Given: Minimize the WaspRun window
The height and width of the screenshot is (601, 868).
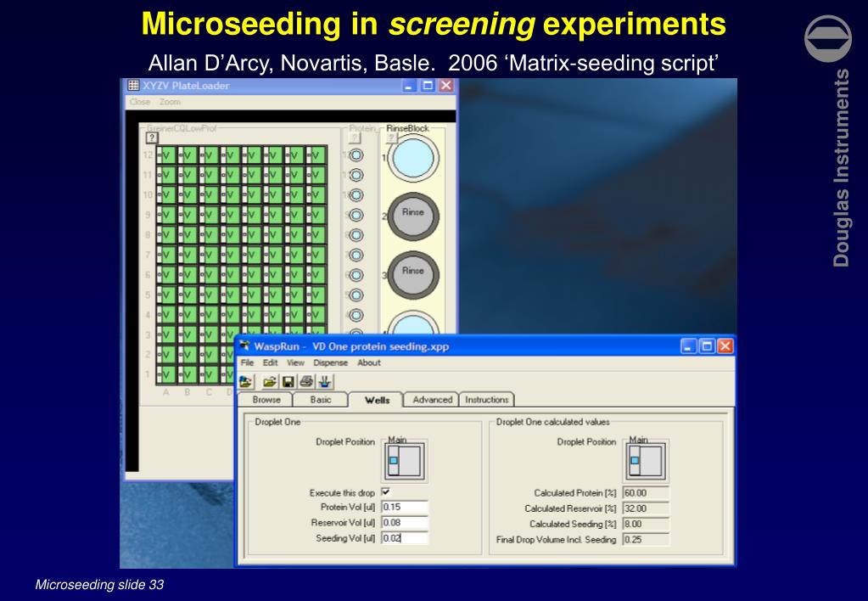Looking at the screenshot, I should point(689,346).
